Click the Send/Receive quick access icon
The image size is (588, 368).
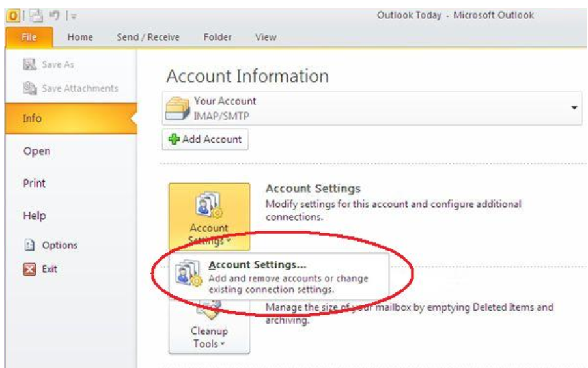[36, 16]
